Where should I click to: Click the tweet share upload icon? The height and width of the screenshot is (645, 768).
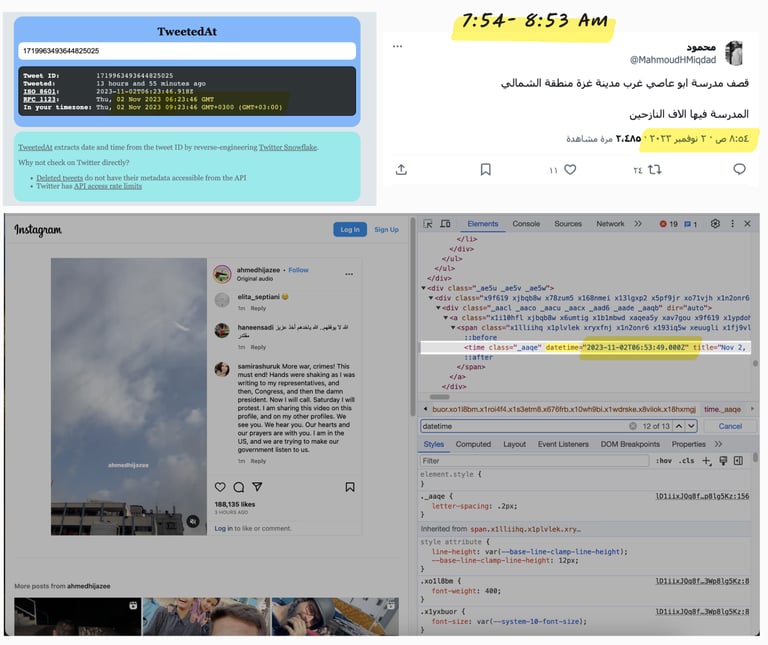[401, 169]
